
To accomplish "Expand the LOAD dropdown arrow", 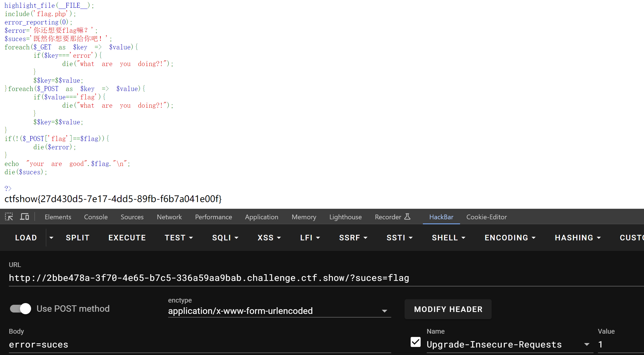I will click(x=51, y=238).
